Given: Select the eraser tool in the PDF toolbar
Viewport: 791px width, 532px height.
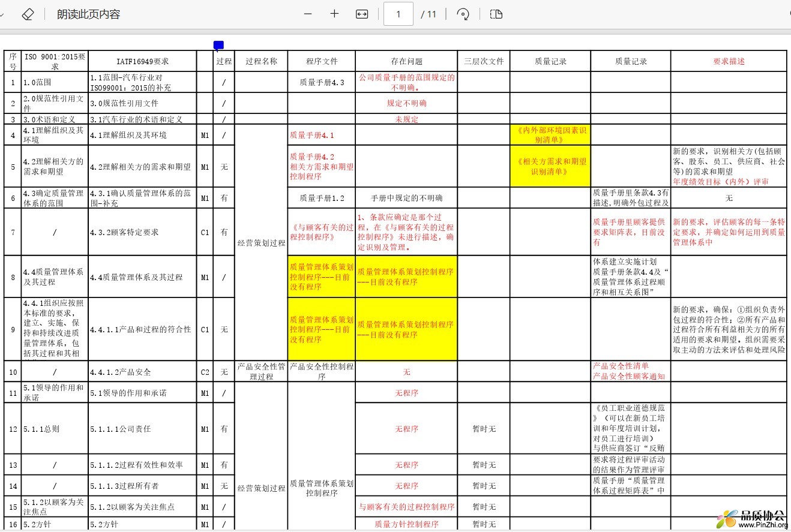Looking at the screenshot, I should click(28, 14).
